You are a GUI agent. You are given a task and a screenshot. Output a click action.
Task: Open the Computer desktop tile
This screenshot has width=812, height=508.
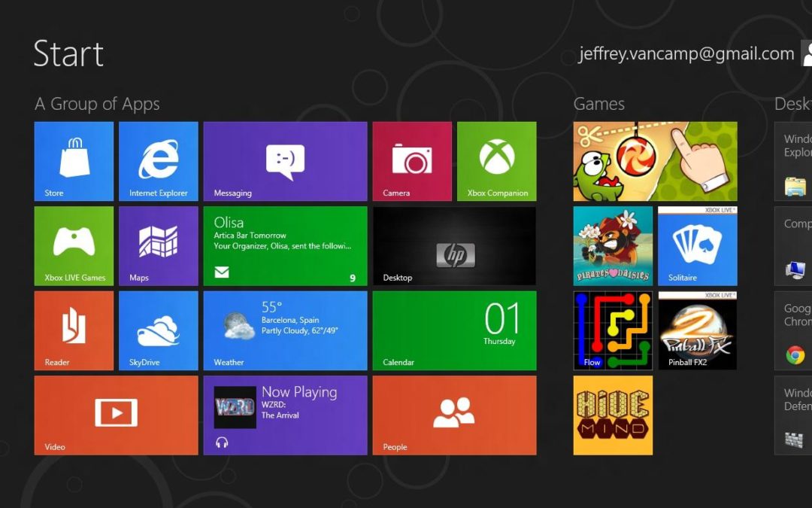pyautogui.click(x=793, y=245)
